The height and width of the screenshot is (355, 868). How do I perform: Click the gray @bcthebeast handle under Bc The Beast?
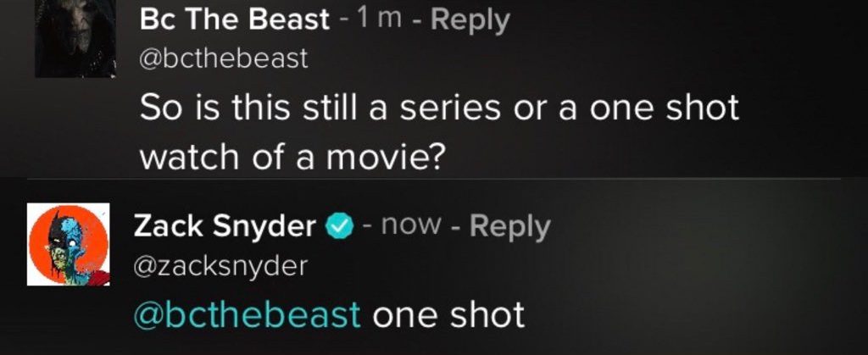(224, 58)
